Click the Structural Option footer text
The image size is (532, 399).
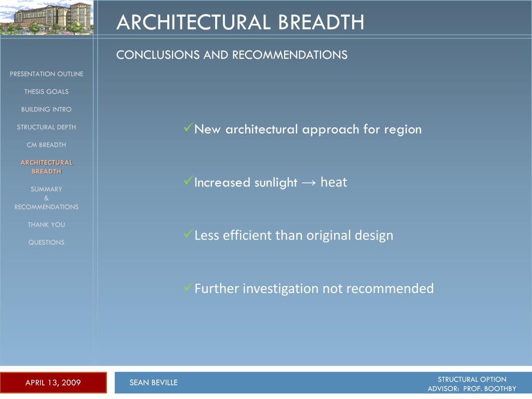[472, 379]
